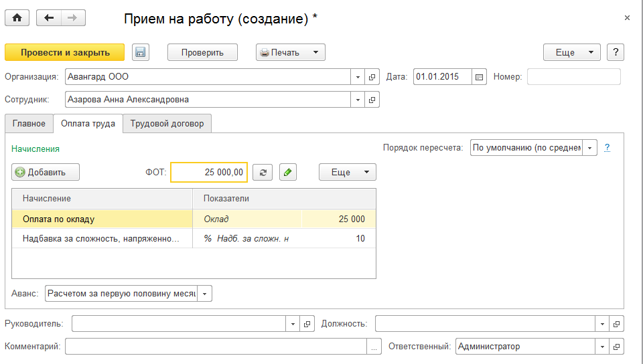This screenshot has height=364, width=643.
Task: Click the refresh icon beside ФОТ
Action: [263, 173]
